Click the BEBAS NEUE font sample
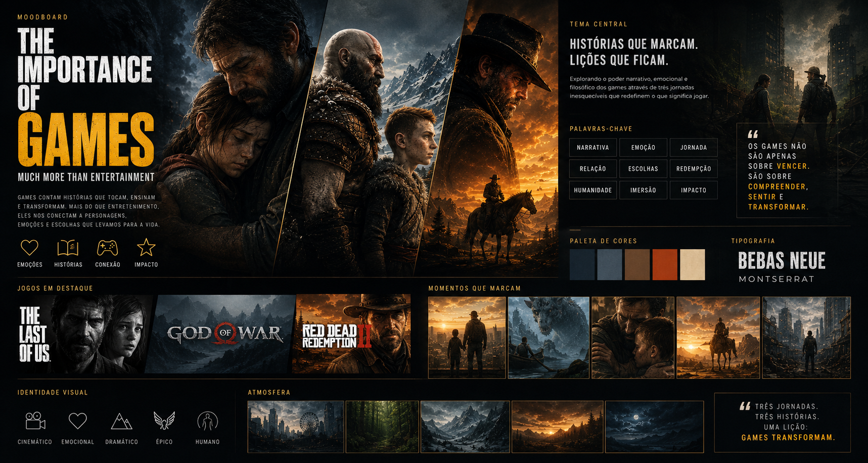Image resolution: width=868 pixels, height=463 pixels. click(782, 261)
